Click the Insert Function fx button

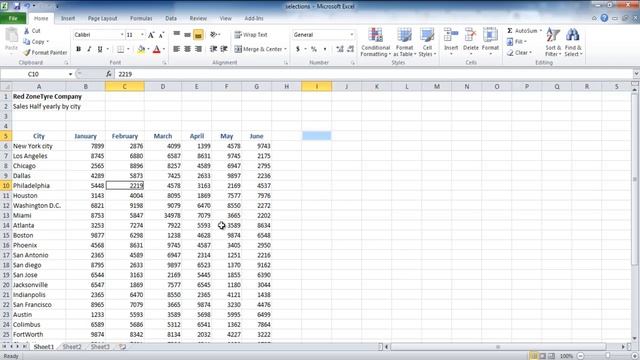pyautogui.click(x=109, y=74)
